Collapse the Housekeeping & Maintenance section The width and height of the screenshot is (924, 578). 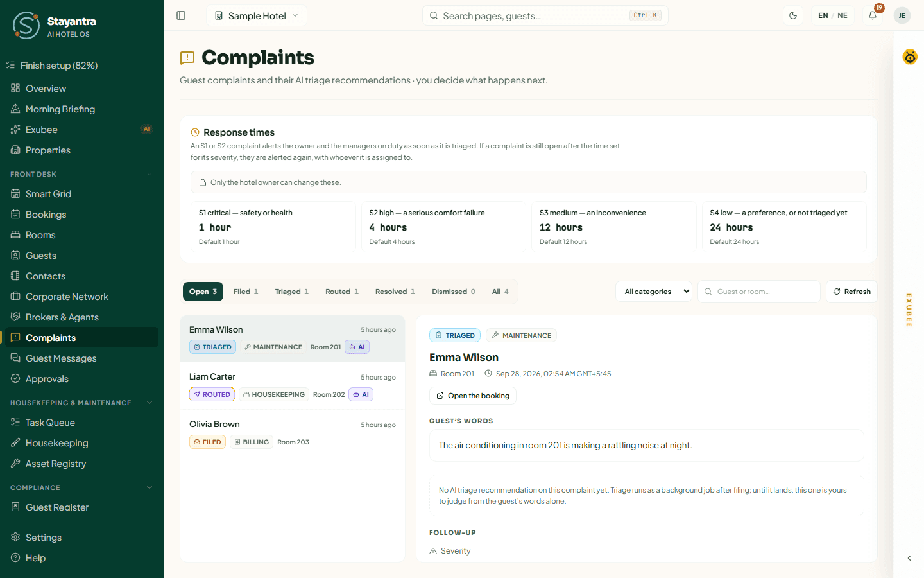(150, 403)
